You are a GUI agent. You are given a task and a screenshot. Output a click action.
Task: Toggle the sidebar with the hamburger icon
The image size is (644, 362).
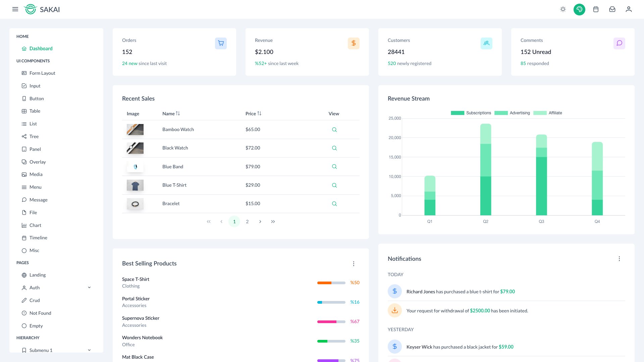coord(15,9)
